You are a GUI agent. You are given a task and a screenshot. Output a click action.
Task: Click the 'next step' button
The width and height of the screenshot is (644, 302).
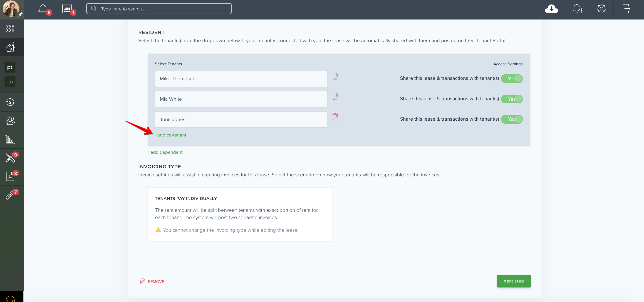[513, 281]
